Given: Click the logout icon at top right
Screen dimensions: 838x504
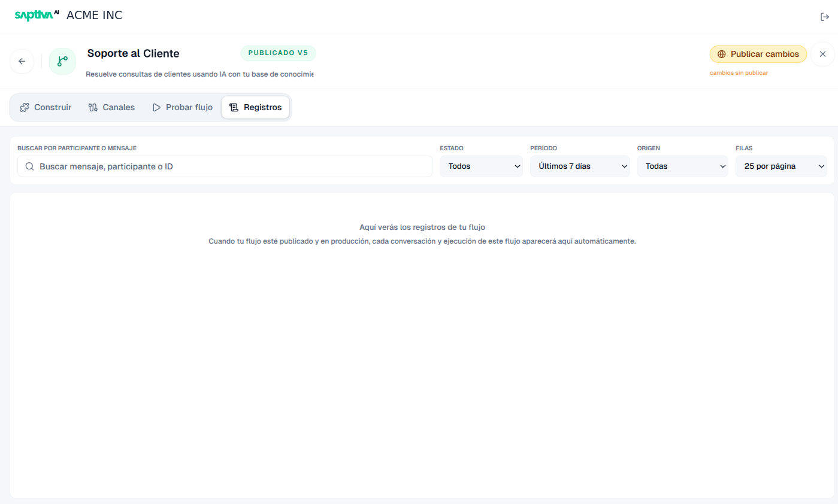Looking at the screenshot, I should [825, 17].
